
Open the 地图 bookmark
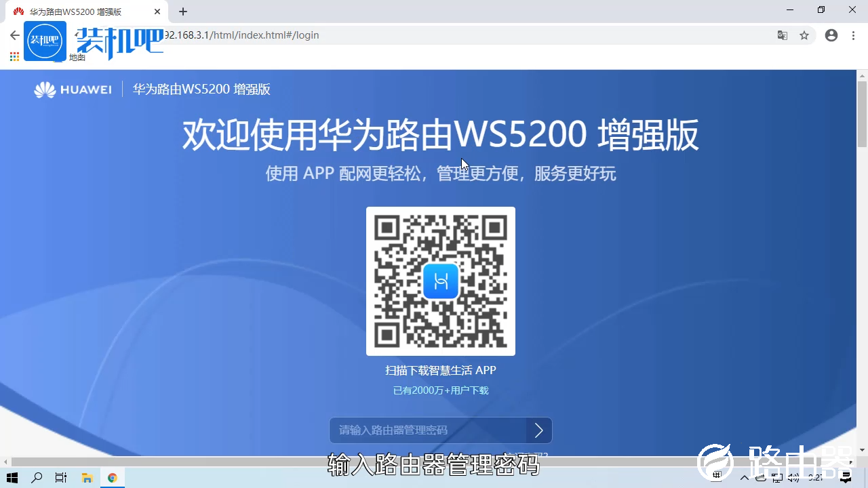coord(77,58)
